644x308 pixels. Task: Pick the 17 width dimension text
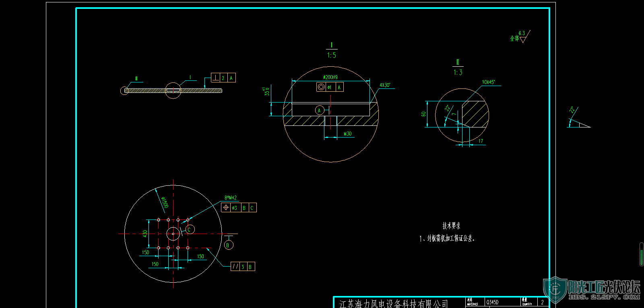481,141
